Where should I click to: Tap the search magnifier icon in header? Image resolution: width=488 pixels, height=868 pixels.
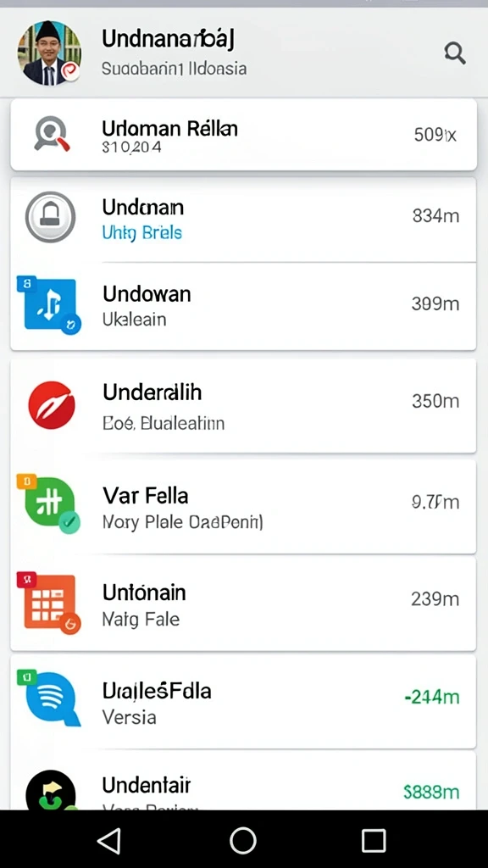454,53
